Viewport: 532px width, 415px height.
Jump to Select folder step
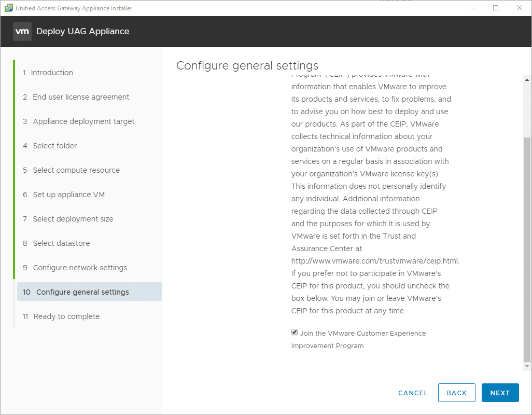pyautogui.click(x=55, y=146)
